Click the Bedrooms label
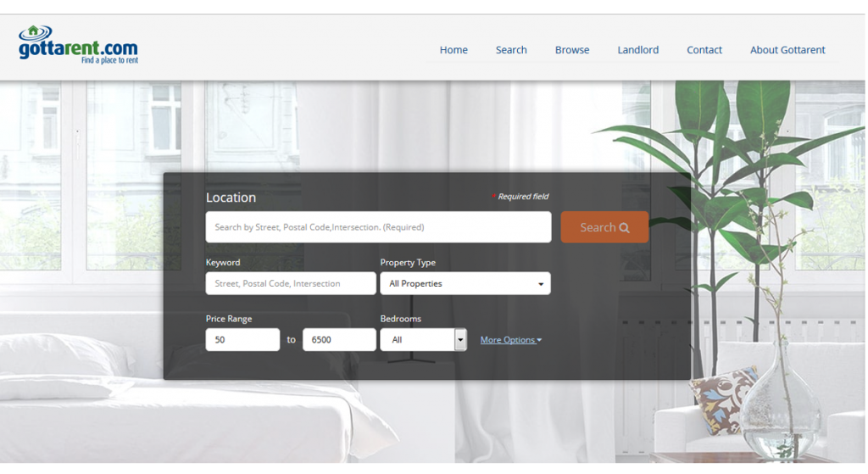868x474 pixels. pyautogui.click(x=400, y=318)
